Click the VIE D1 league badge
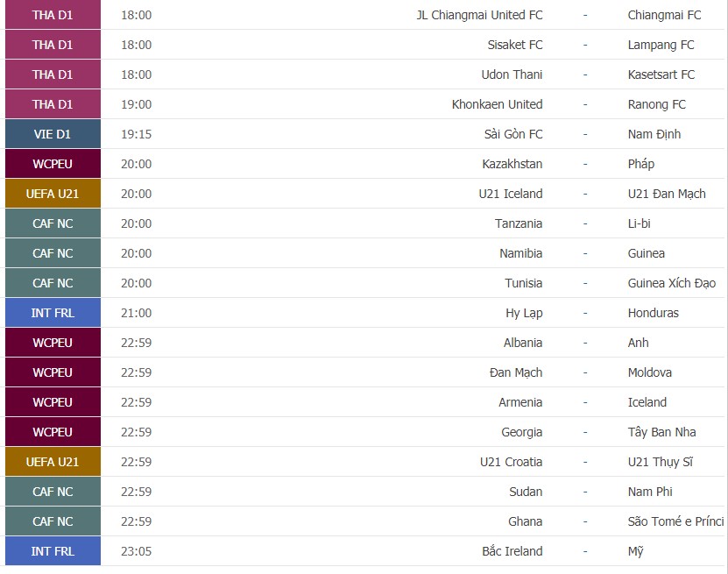The image size is (728, 574). point(53,134)
